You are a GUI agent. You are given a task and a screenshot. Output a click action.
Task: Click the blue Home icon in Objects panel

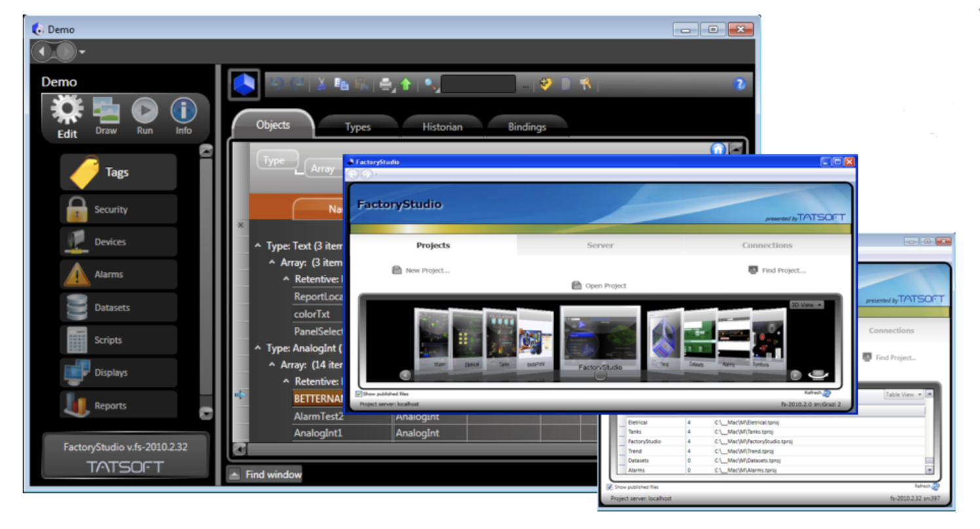[x=717, y=149]
